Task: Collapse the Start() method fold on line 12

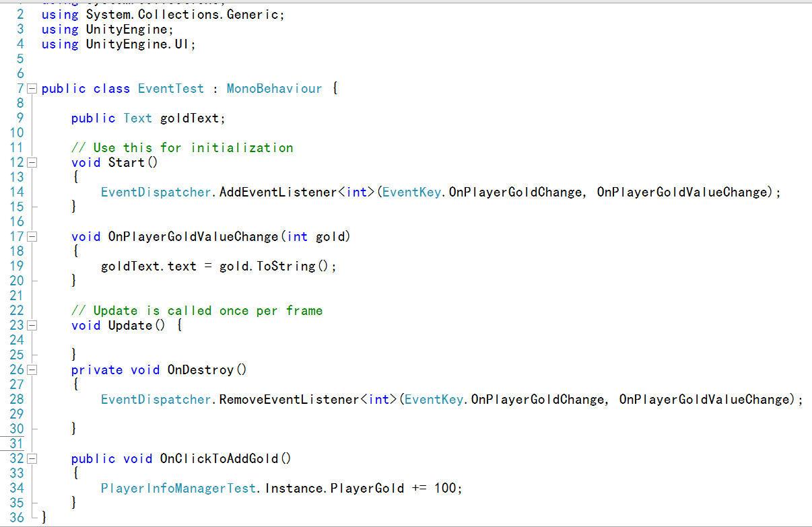Action: [32, 163]
